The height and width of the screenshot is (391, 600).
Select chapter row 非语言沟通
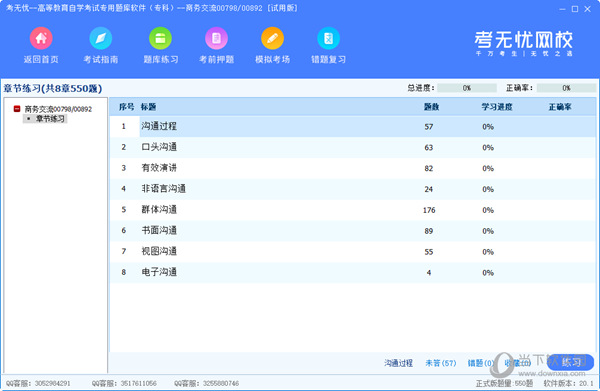coord(353,189)
